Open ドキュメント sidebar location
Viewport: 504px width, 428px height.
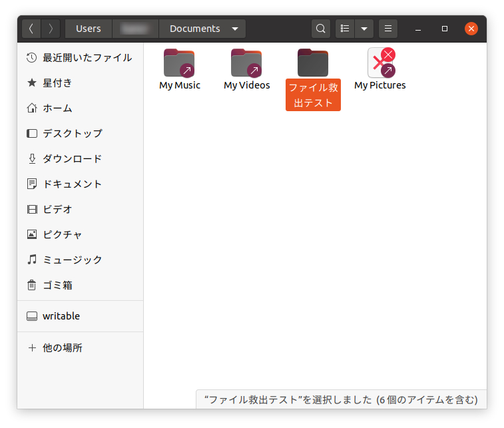point(80,184)
